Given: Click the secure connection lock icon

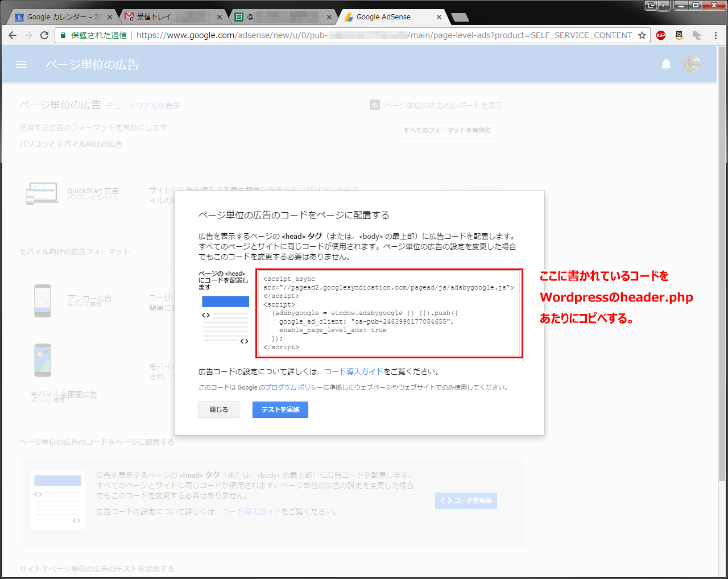Looking at the screenshot, I should 63,35.
